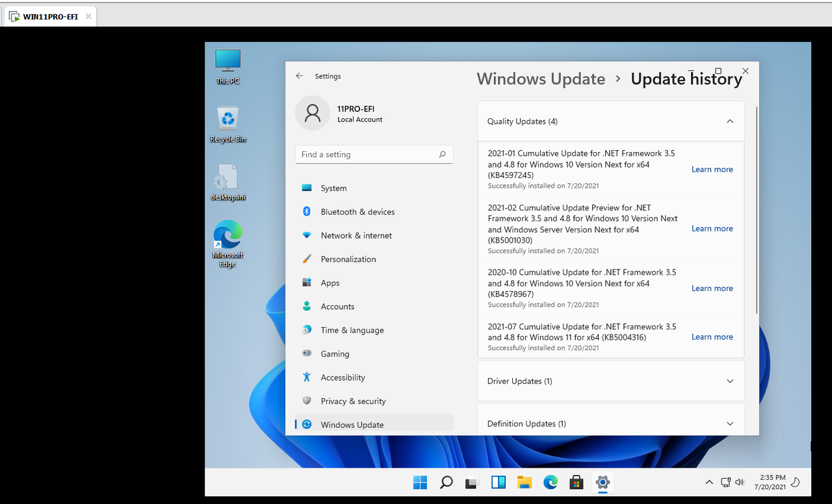Screen dimensions: 832x504
Task: Focus the Find a setting search box
Action: pos(374,155)
